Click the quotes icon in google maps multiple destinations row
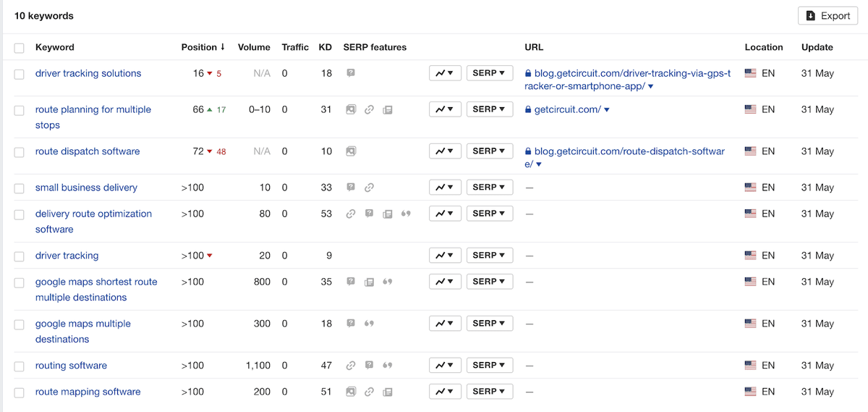This screenshot has width=868, height=412. pyautogui.click(x=369, y=324)
